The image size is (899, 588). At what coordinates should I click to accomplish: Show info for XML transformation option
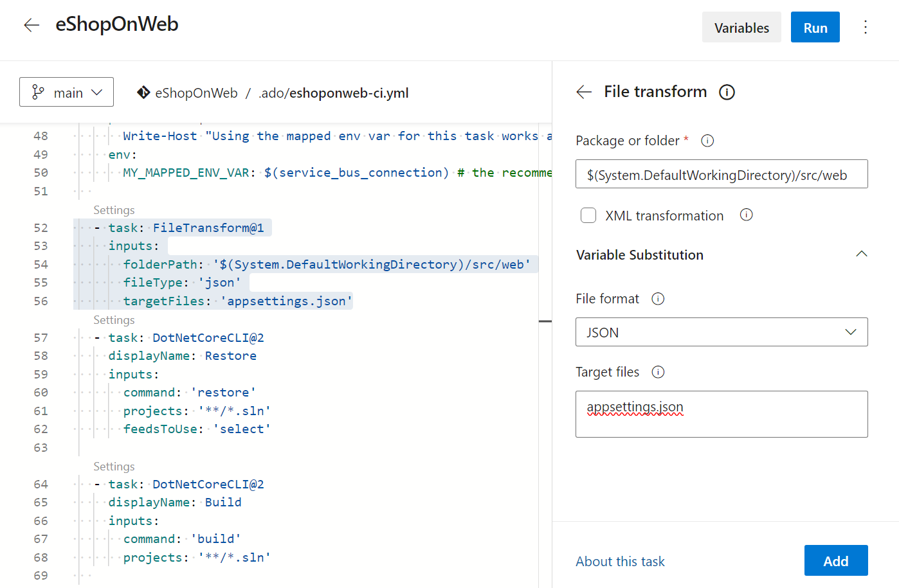click(746, 215)
